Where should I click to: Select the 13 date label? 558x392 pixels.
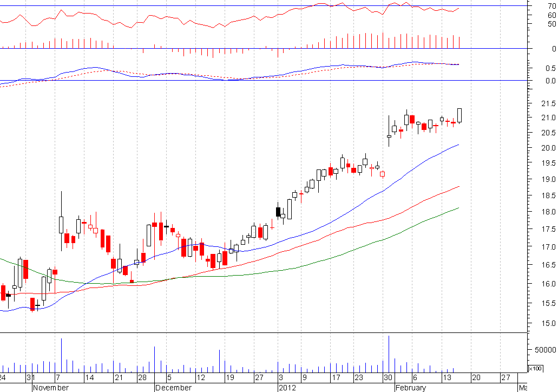pyautogui.click(x=447, y=377)
